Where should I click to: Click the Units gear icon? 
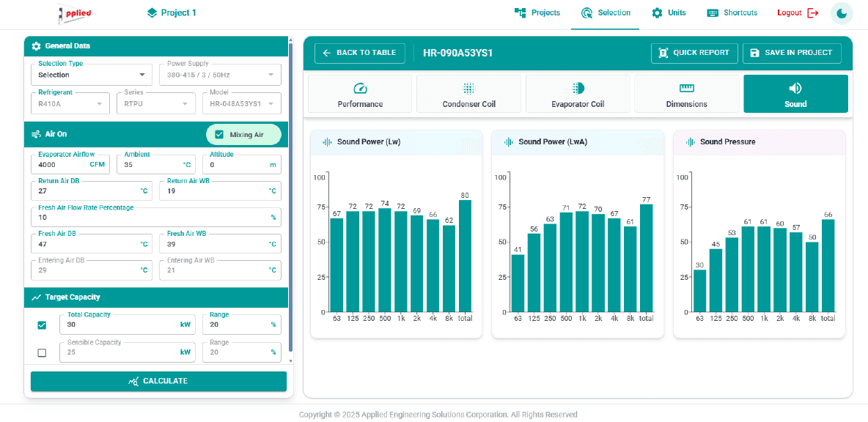coord(657,12)
